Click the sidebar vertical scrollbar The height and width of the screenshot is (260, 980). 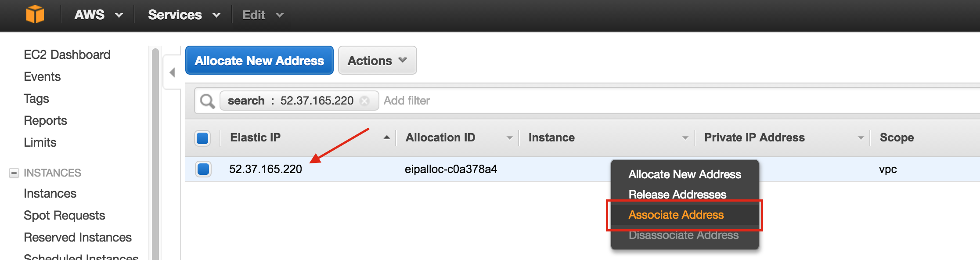tap(155, 154)
